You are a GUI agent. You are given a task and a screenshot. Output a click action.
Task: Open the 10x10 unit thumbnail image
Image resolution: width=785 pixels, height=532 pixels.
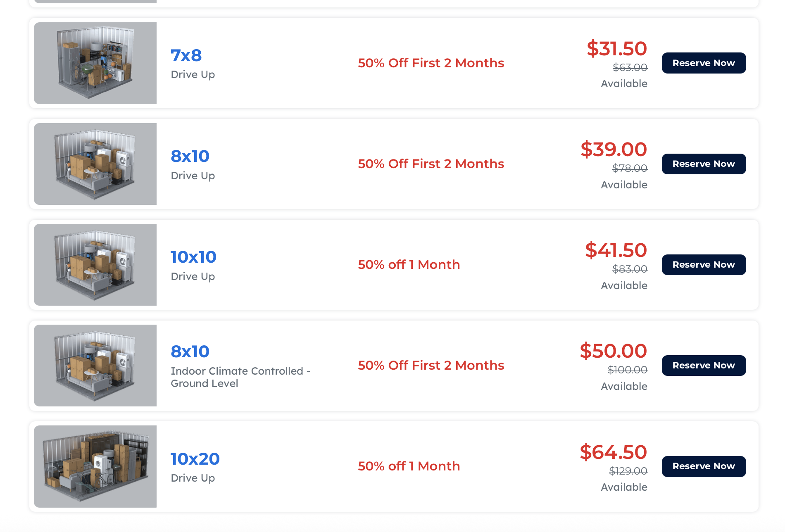point(95,265)
